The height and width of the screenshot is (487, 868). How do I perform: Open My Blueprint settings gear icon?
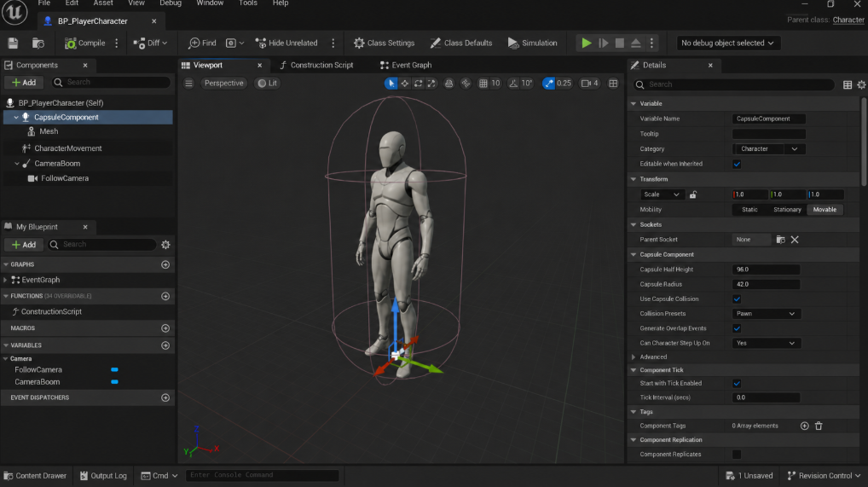pos(165,244)
